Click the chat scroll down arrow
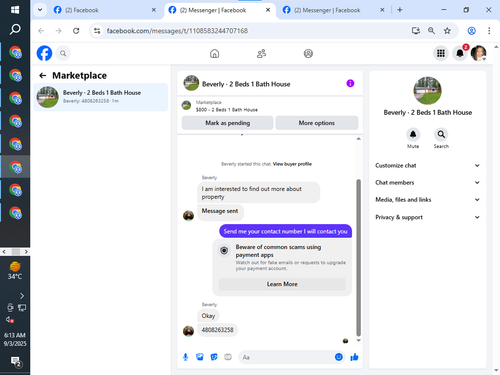 tap(358, 340)
